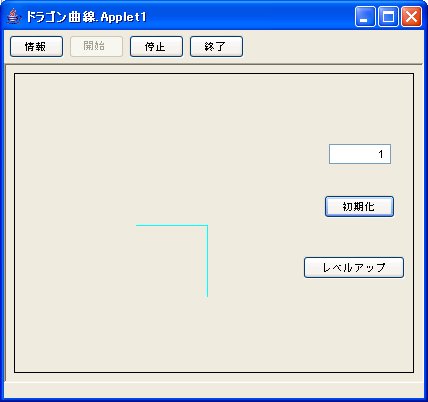
Task: Maximize the ドラゴン曲線 Applet1 window
Action: coord(388,17)
